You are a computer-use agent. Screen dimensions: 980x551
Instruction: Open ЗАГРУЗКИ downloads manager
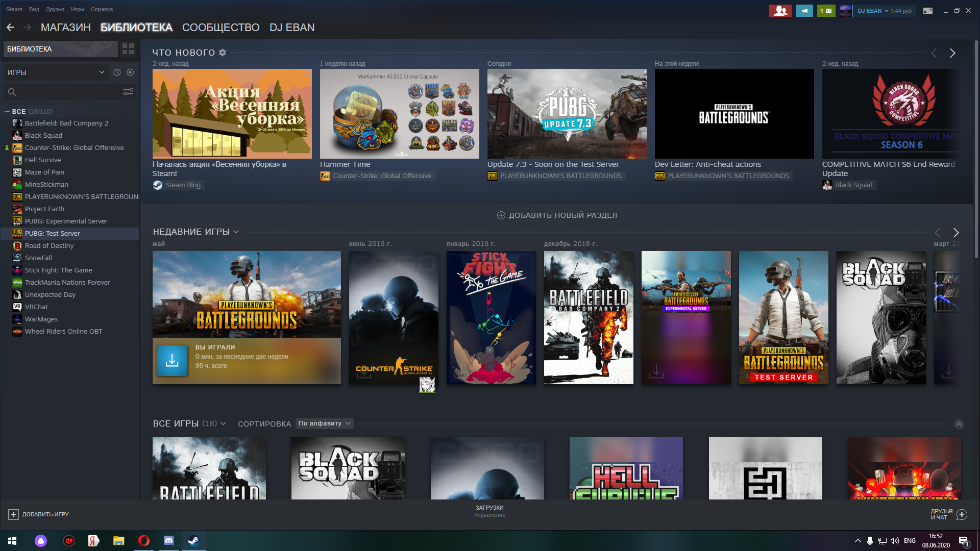[x=489, y=511]
